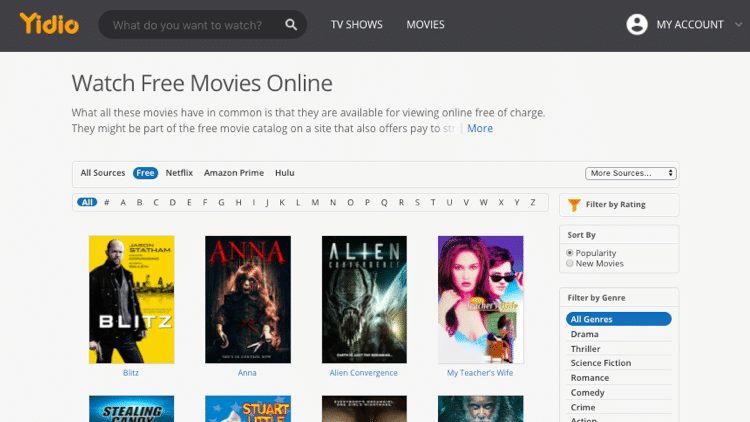Filter by Romance genre
750x422 pixels.
pos(589,378)
